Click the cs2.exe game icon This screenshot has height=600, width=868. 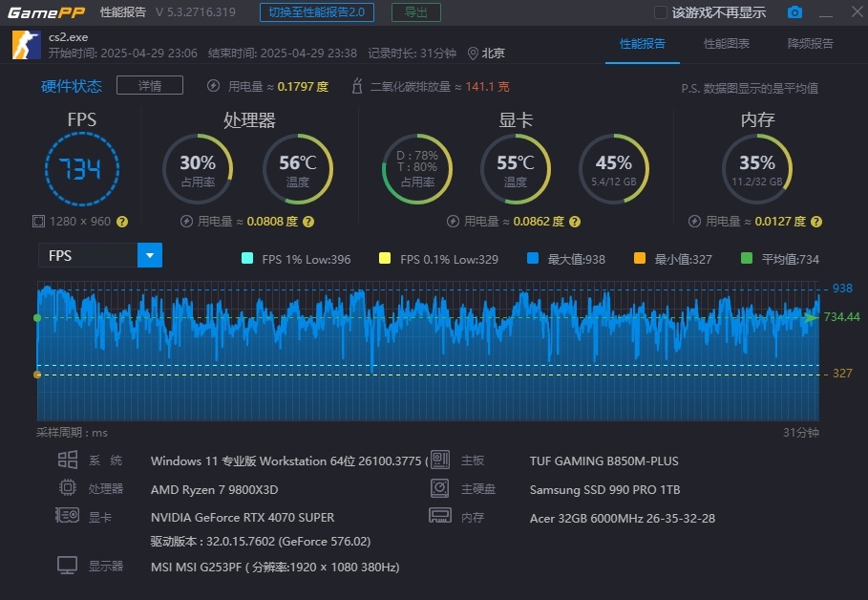pyautogui.click(x=26, y=45)
